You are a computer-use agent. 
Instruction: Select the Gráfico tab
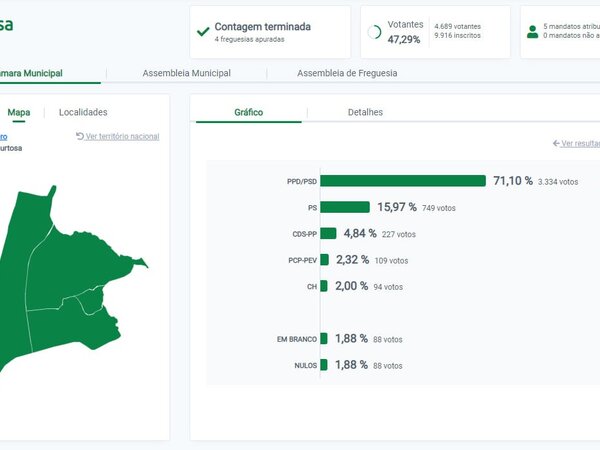pos(248,112)
